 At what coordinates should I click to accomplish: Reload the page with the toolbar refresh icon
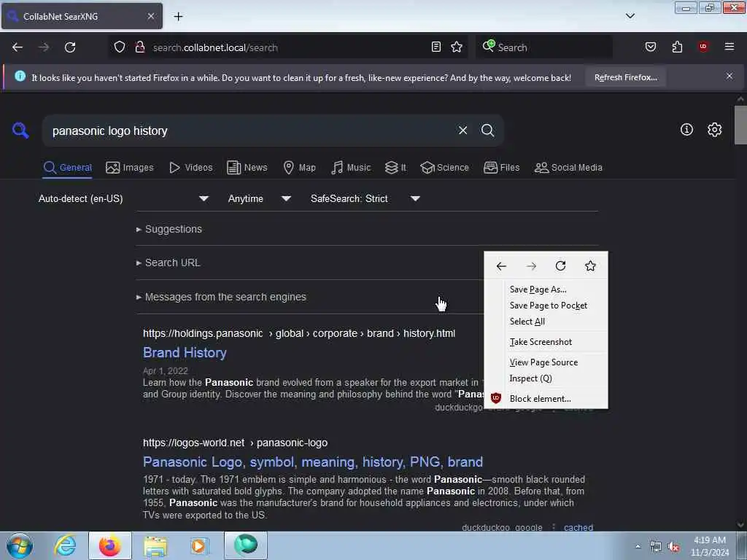pyautogui.click(x=70, y=47)
